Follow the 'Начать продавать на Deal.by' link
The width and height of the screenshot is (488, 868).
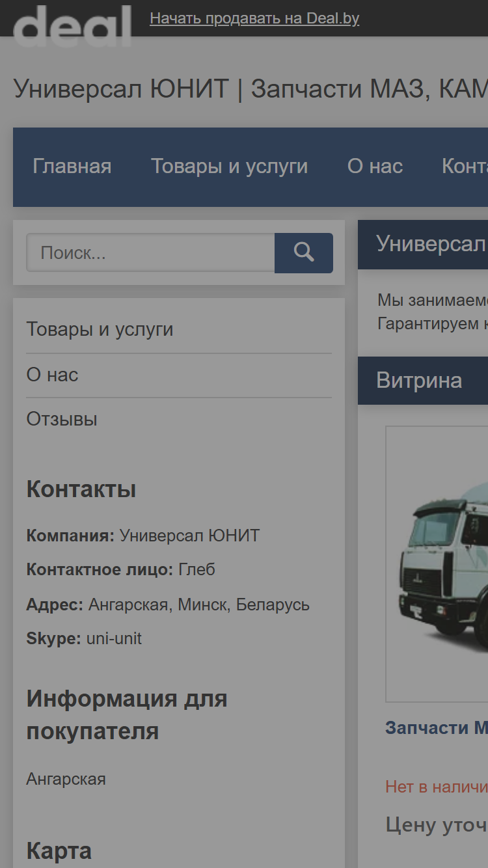[254, 18]
